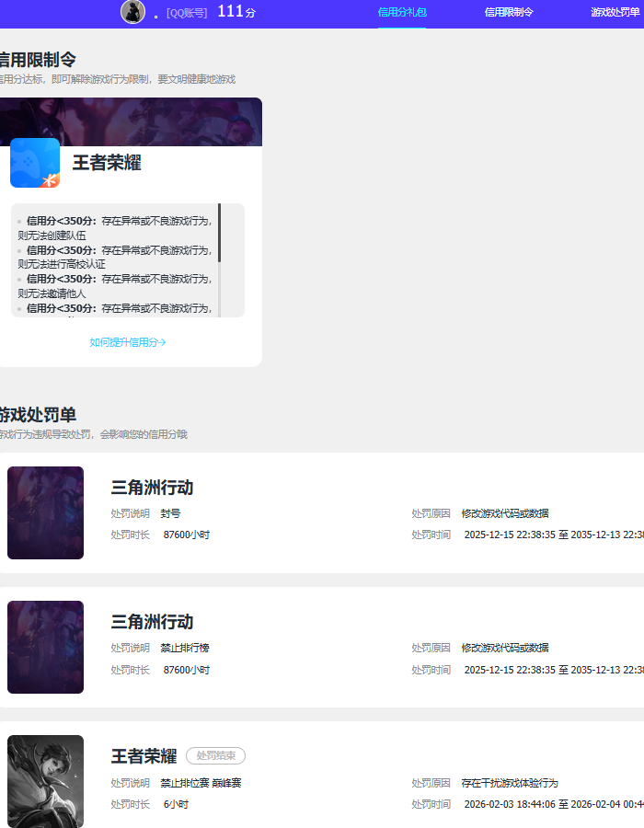Click the 则无法进行高校认证 restriction line

tap(62, 264)
